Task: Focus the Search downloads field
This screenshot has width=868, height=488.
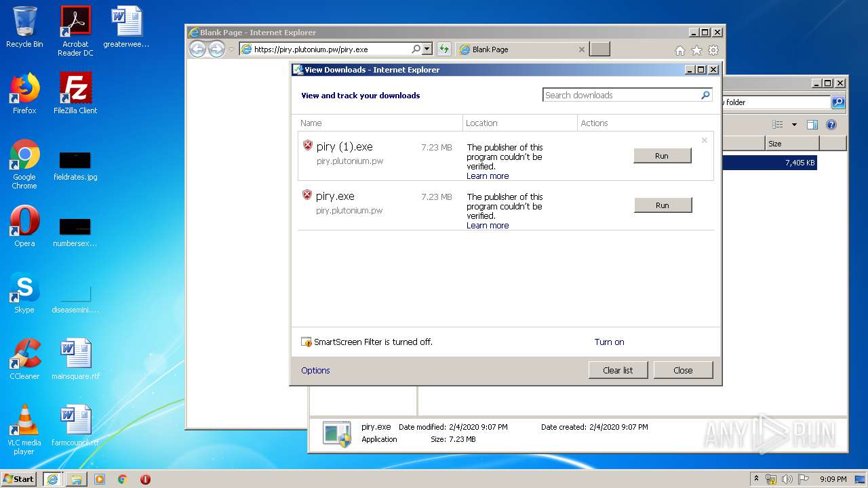Action: (622, 95)
